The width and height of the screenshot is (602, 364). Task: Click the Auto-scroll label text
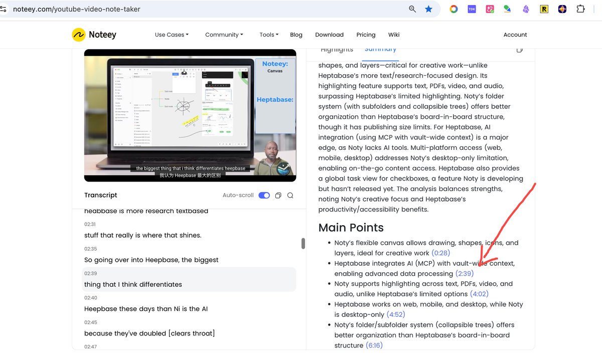coord(238,195)
